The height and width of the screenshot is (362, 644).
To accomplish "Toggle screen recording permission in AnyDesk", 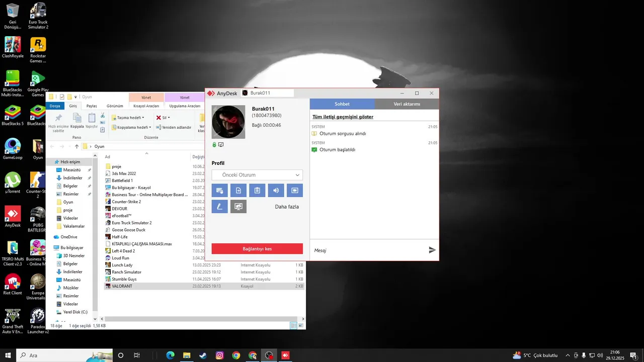I will (x=295, y=191).
